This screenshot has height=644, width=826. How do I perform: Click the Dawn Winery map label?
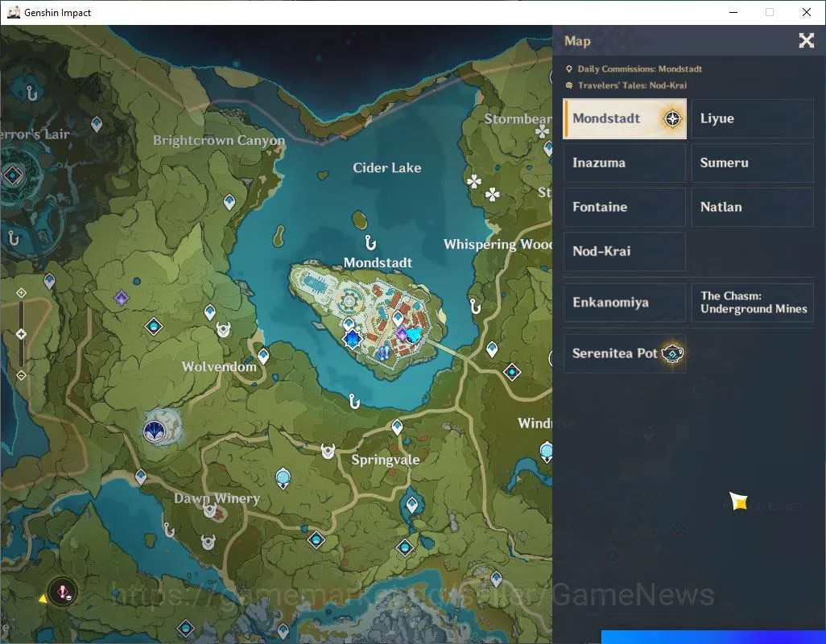coord(217,498)
